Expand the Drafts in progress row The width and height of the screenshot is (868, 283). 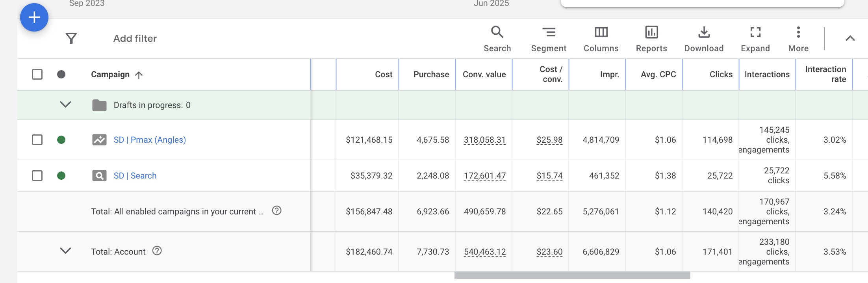[x=65, y=105]
